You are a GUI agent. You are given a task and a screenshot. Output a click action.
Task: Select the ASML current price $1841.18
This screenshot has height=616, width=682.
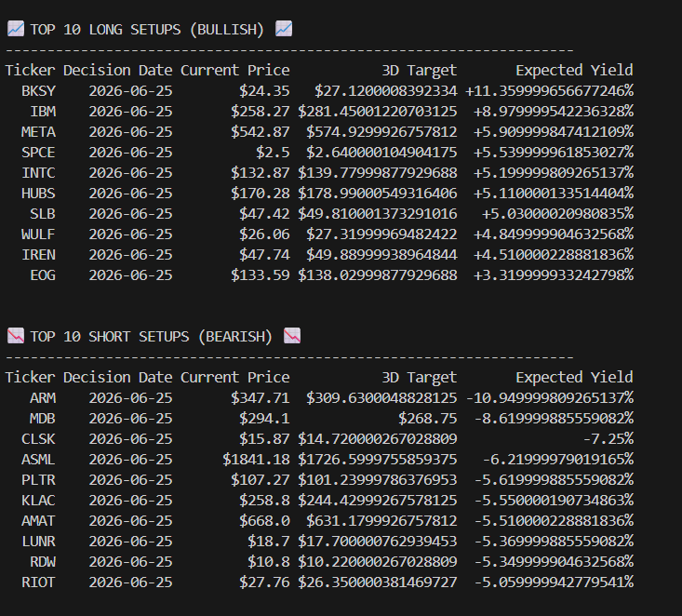256,460
